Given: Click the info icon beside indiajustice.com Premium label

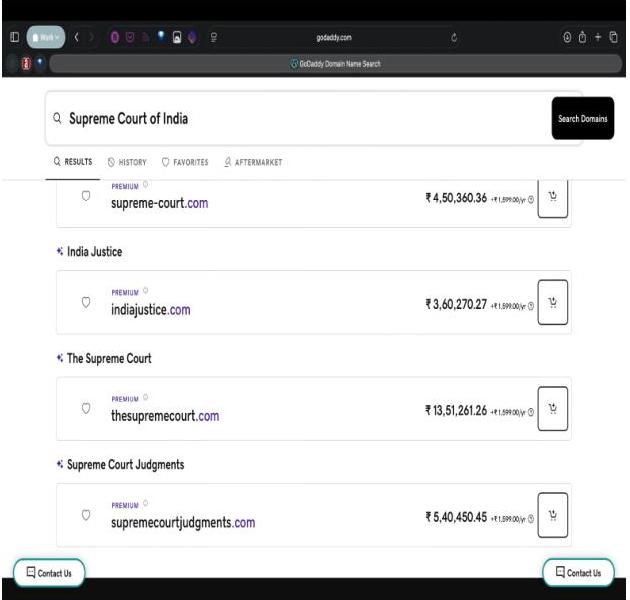Looking at the screenshot, I should click(x=145, y=291).
